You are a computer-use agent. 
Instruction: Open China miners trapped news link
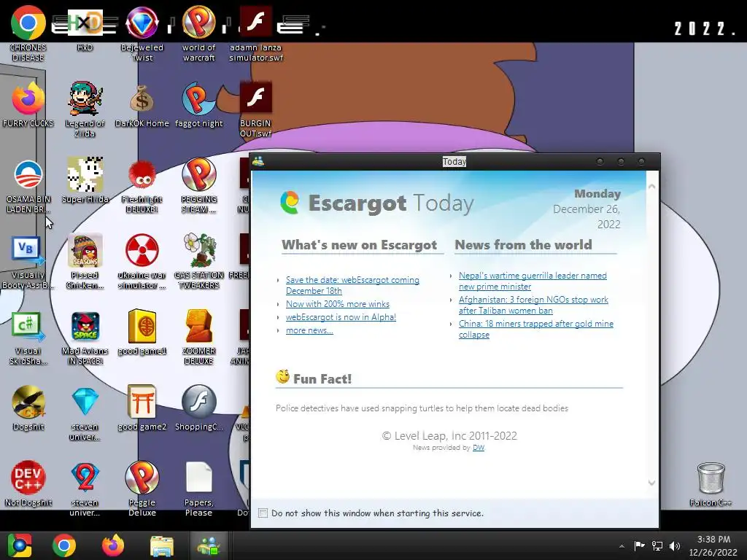(x=536, y=329)
